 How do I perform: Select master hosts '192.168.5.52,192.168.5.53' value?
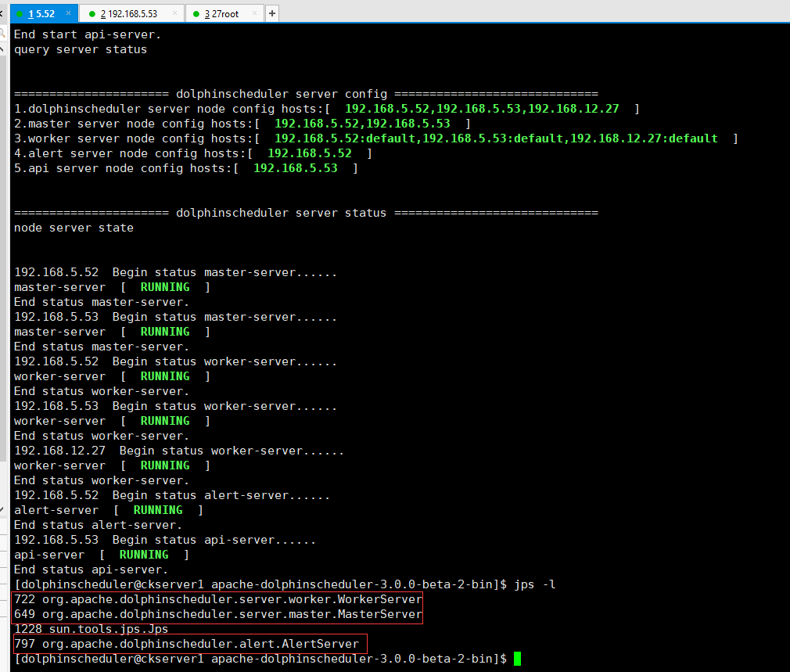[362, 124]
